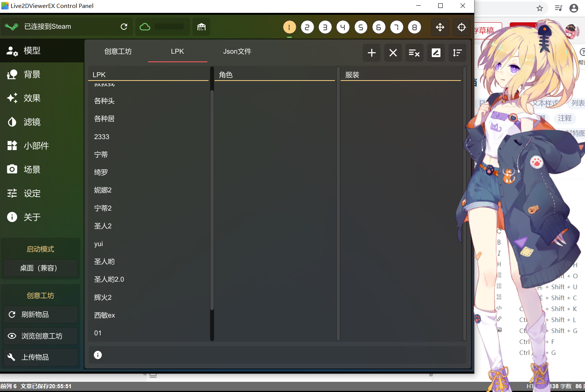
Task: Open the workshop storage garage icon
Action: tap(201, 27)
